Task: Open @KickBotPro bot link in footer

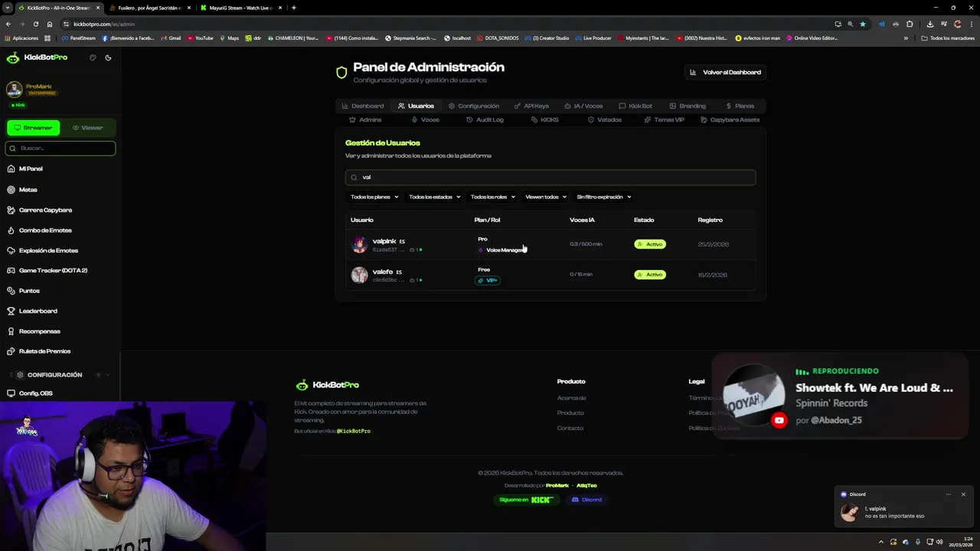Action: [x=353, y=431]
